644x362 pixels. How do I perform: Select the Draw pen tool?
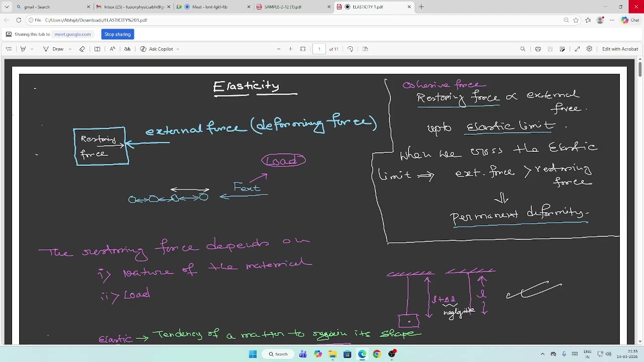pos(53,49)
